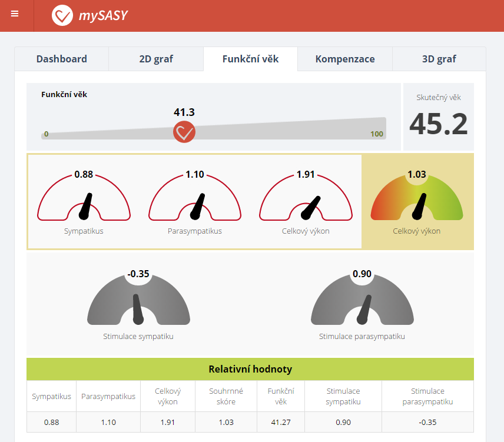Switch to the Dashboard tab
The image size is (504, 442).
coord(62,59)
